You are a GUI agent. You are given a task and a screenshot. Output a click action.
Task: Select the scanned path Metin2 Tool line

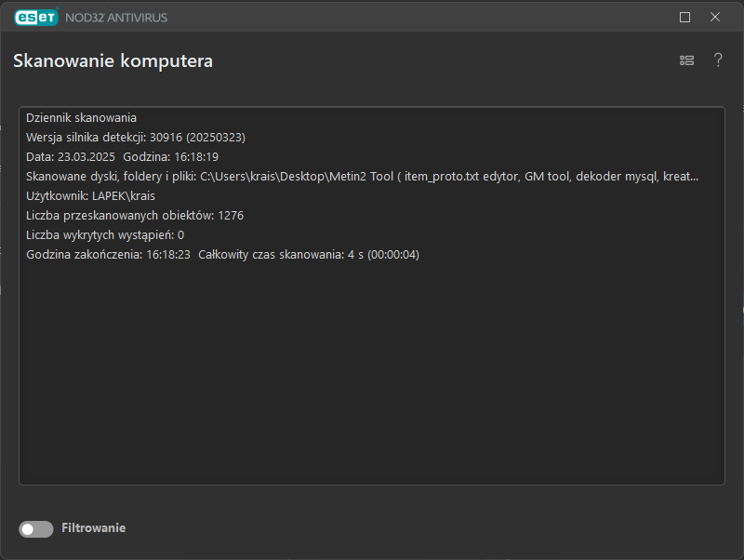point(362,177)
